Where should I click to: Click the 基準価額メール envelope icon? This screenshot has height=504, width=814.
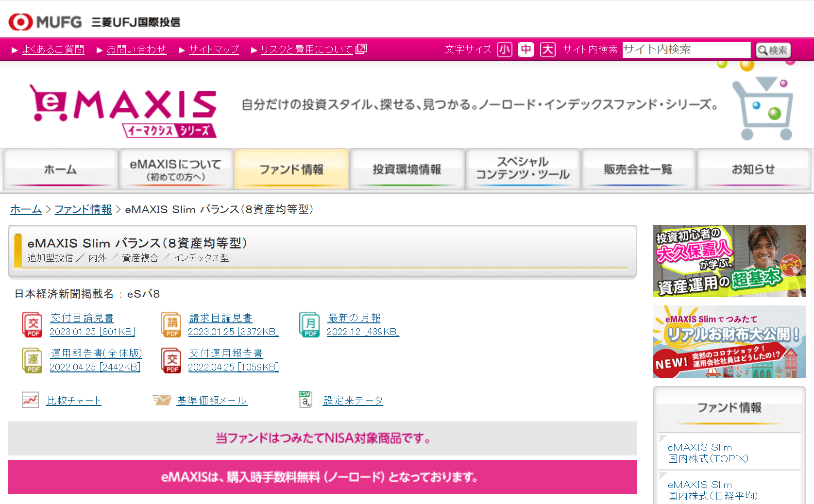click(162, 400)
